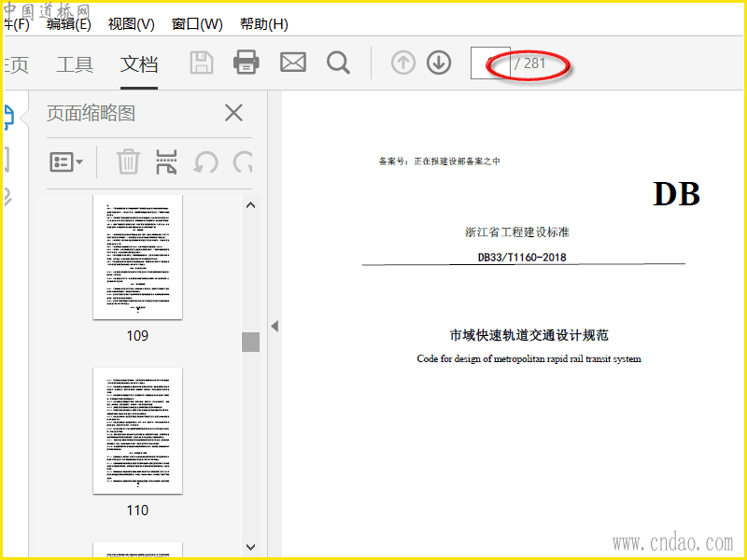Click the page thumbnails sidebar icon

click(x=8, y=118)
